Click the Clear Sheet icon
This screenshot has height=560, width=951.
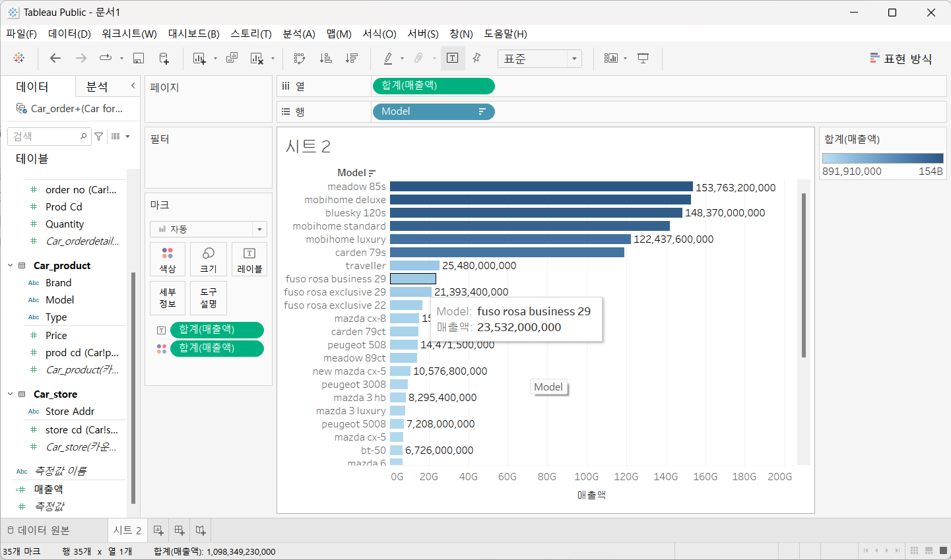257,58
